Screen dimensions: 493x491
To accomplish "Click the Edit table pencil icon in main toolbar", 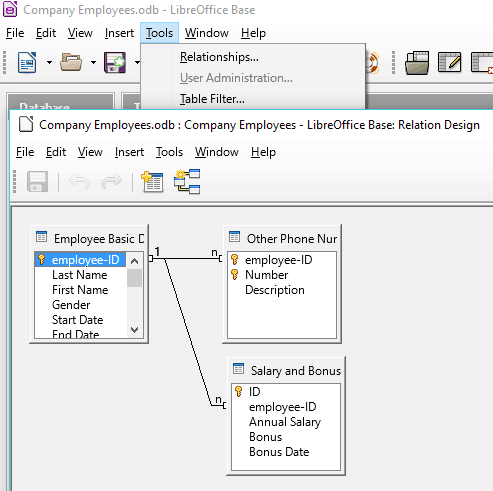I will click(450, 62).
